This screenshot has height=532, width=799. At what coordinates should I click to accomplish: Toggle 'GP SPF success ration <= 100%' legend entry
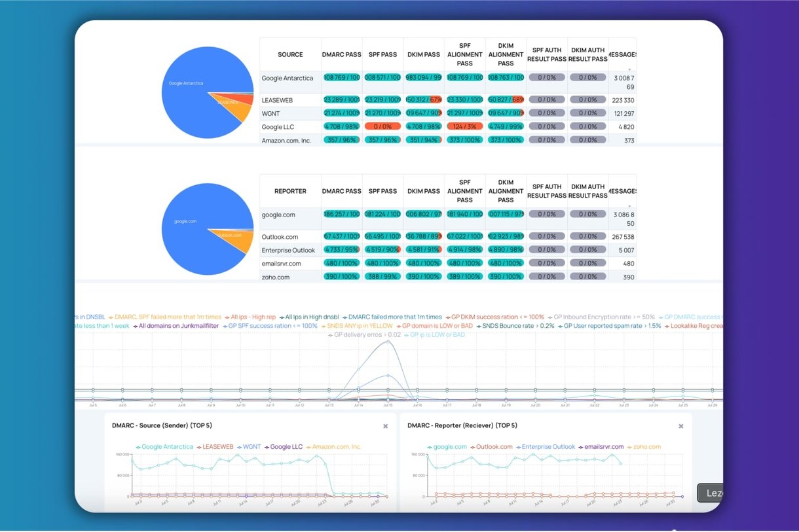(x=270, y=326)
